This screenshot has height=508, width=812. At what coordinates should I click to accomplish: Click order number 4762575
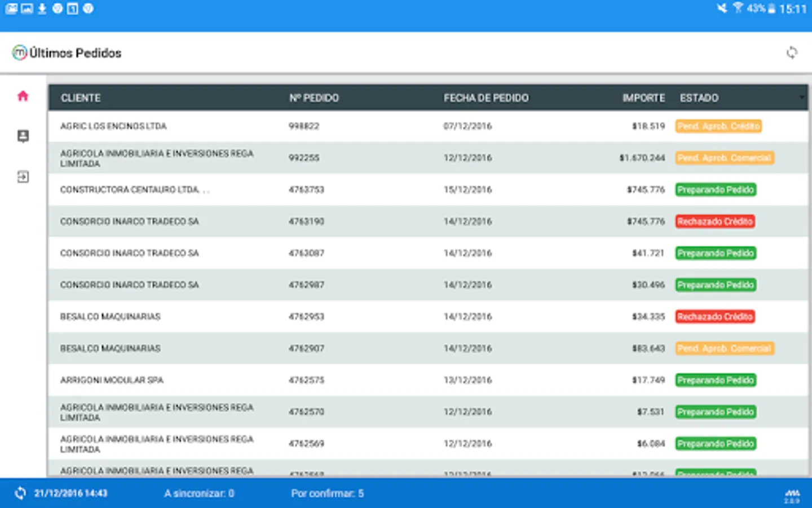coord(306,380)
